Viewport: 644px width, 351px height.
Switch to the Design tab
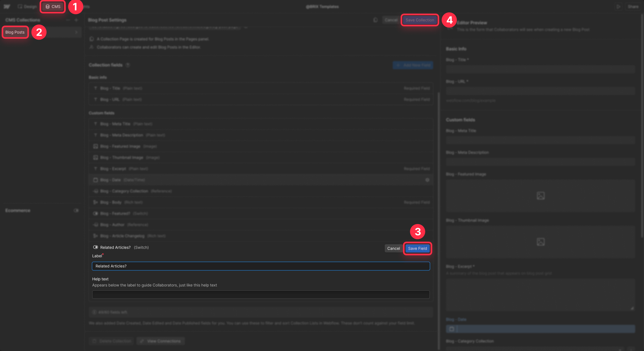[27, 6]
